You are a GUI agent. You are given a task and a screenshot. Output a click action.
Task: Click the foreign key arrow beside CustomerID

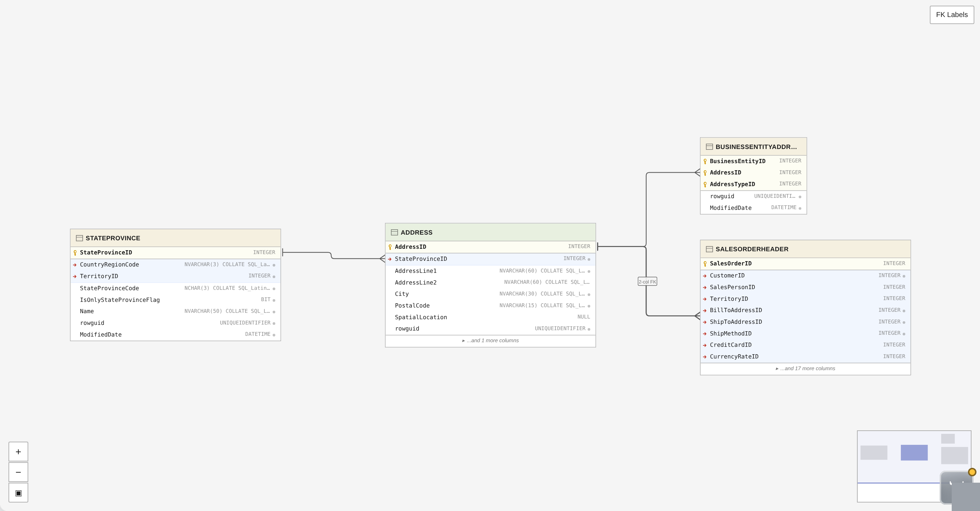coord(706,275)
